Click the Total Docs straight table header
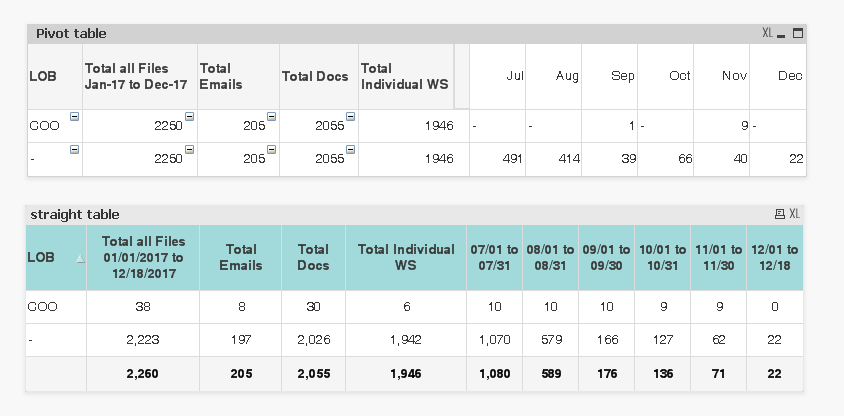This screenshot has width=844, height=416. (x=313, y=257)
